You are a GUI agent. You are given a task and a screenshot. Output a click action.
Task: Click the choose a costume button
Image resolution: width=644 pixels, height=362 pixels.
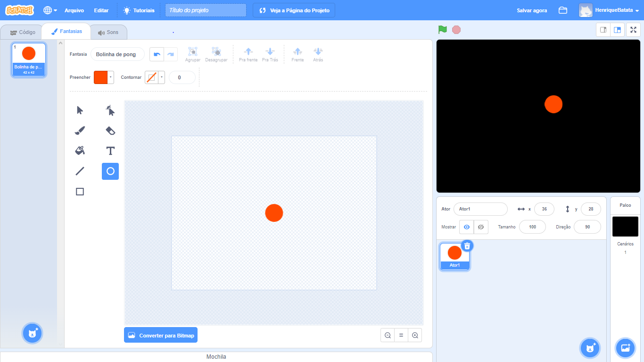(x=33, y=333)
